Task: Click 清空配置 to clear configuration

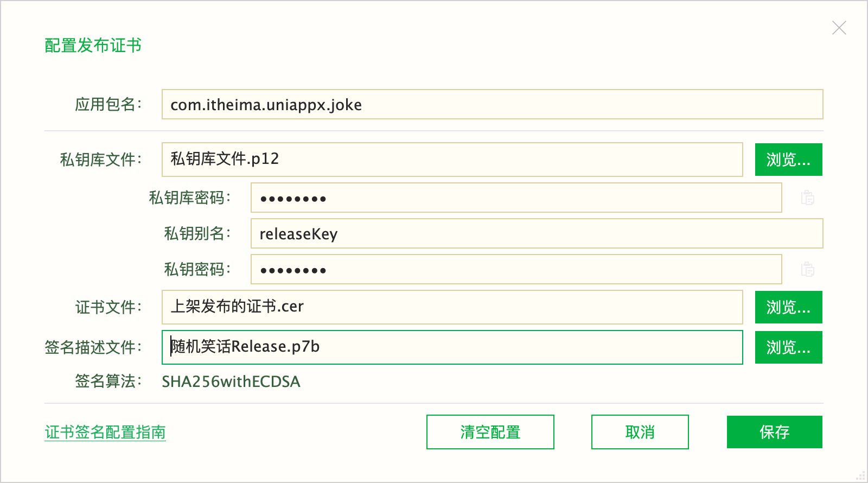Action: point(489,432)
